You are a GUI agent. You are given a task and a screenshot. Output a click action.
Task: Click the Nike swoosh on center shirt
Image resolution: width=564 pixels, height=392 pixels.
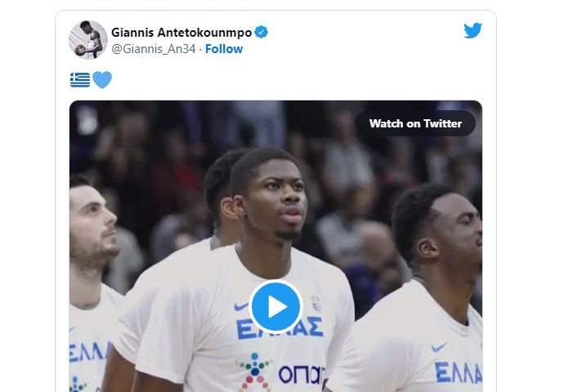click(x=241, y=306)
